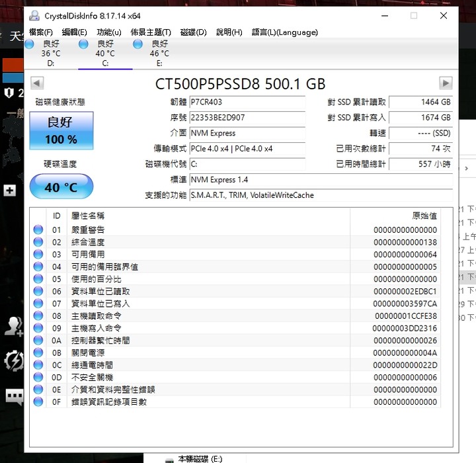Image resolution: width=476 pixels, height=463 pixels.
Task: Click the interface field NVM Express
Action: tap(247, 133)
